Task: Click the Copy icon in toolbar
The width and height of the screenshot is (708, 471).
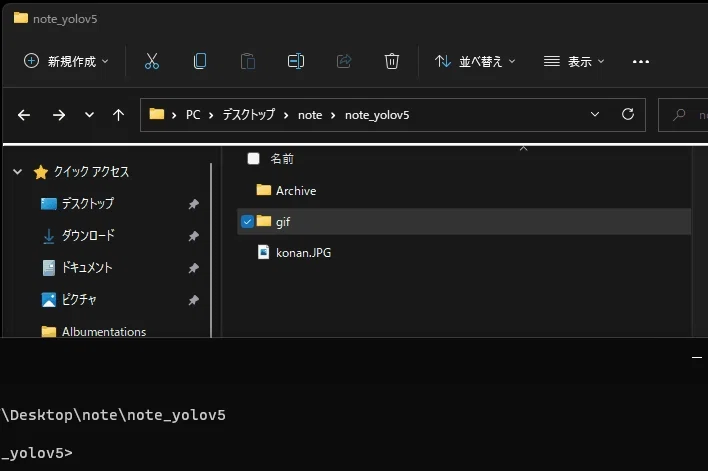Action: pos(200,61)
